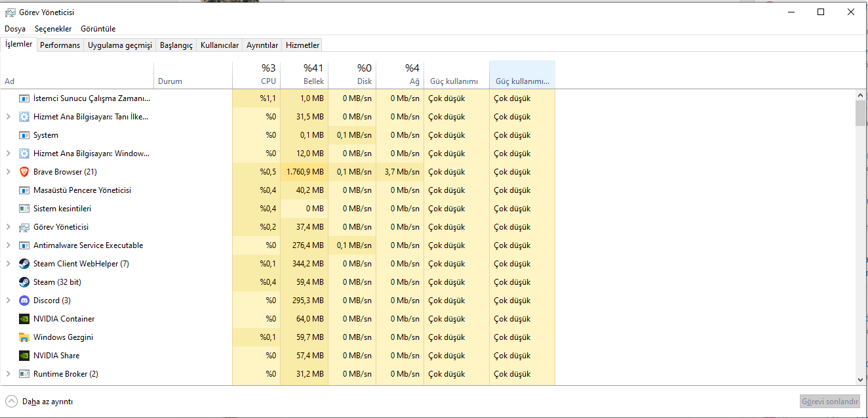This screenshot has width=868, height=418.
Task: Click the vertical scrollbar down arrow
Action: coord(860,379)
